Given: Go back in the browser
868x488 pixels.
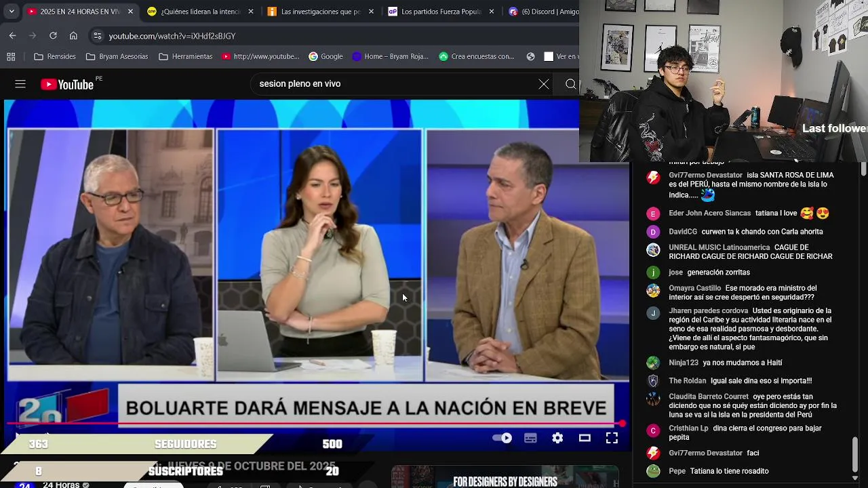Looking at the screenshot, I should [x=13, y=36].
